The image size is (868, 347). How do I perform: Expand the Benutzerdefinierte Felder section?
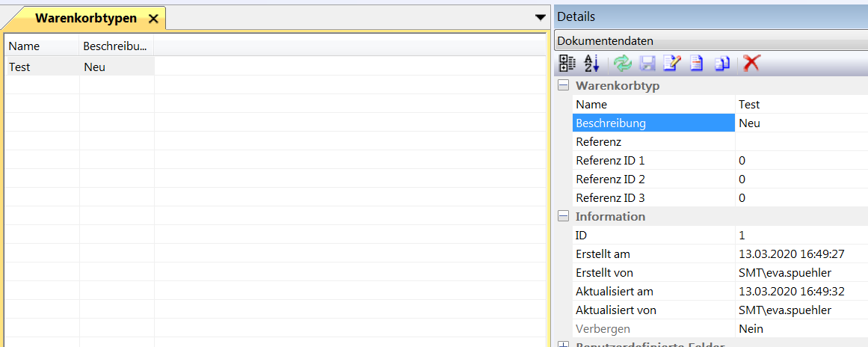[x=563, y=344]
